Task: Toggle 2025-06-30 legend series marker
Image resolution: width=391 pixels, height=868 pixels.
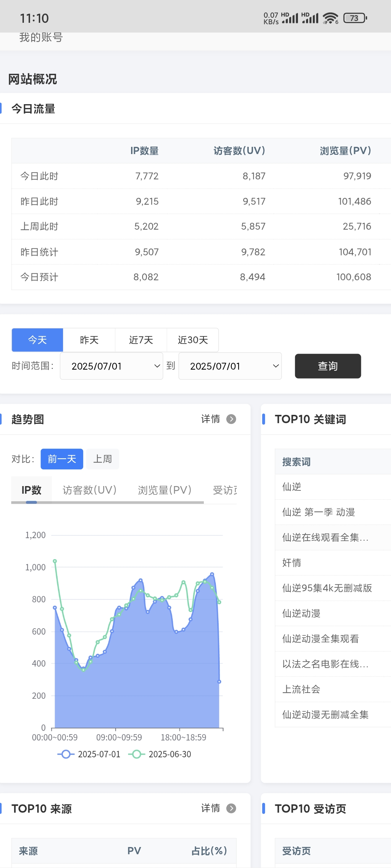Action: click(x=136, y=754)
